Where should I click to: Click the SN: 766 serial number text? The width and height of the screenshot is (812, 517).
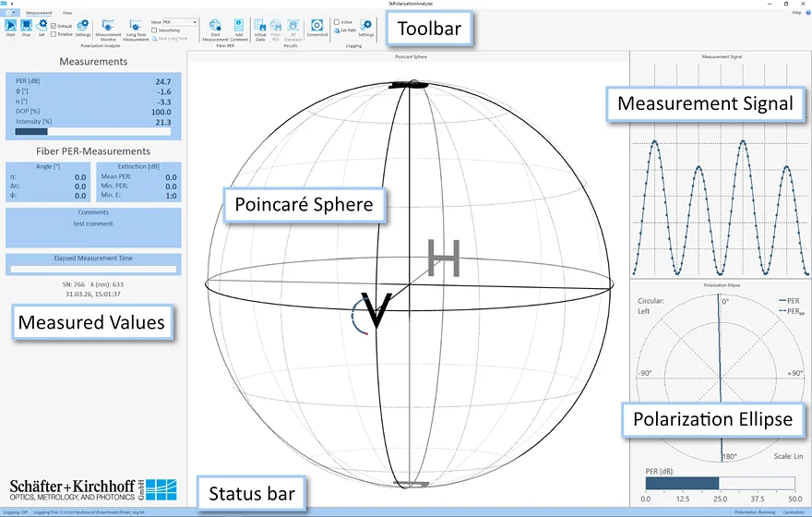[73, 284]
